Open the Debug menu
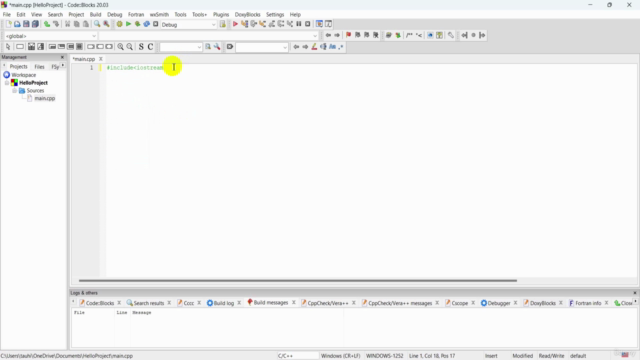This screenshot has width=640, height=360. pyautogui.click(x=115, y=14)
